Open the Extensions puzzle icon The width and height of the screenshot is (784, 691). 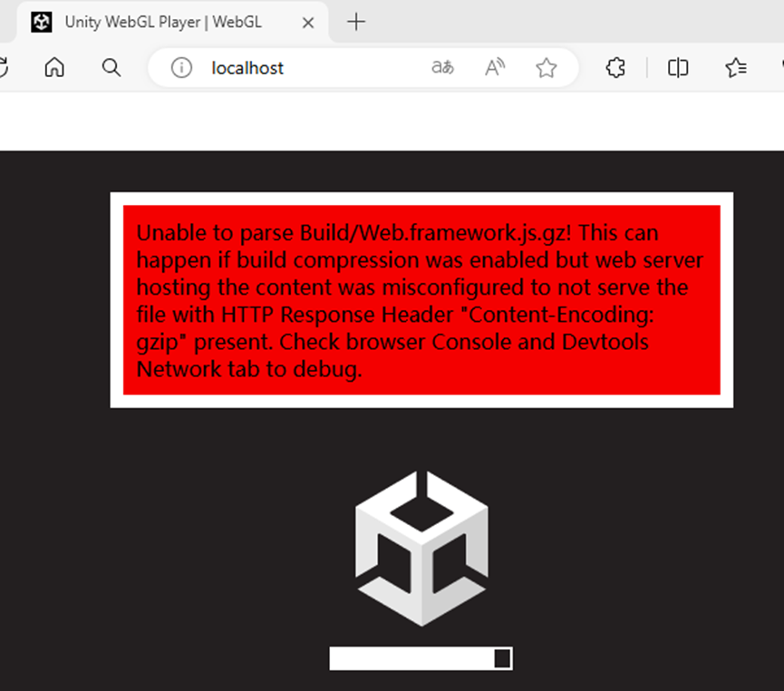(615, 67)
